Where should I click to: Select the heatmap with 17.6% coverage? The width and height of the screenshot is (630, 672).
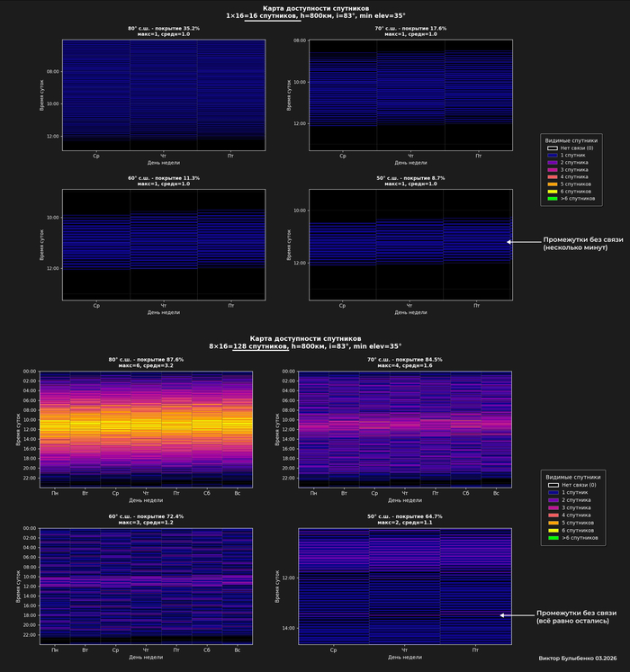pos(410,95)
